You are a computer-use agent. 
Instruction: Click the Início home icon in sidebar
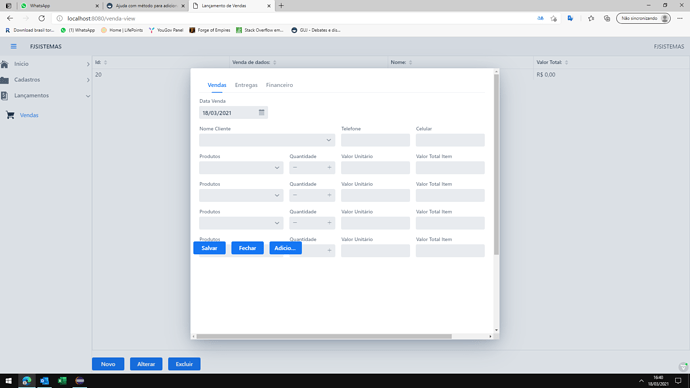(4, 64)
